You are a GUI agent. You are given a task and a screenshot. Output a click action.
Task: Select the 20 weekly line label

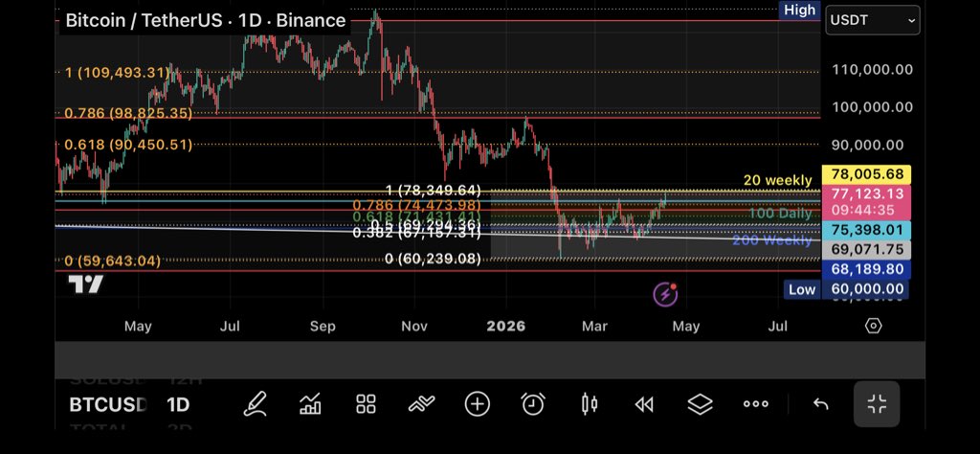click(777, 181)
